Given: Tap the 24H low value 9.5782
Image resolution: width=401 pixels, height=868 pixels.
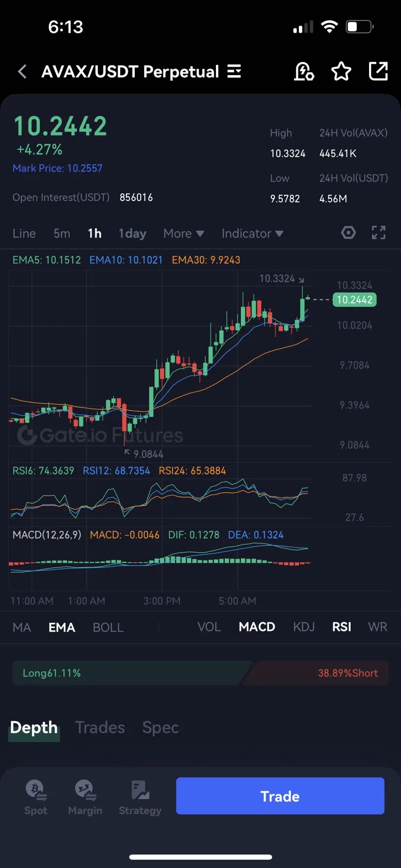Looking at the screenshot, I should coord(285,199).
